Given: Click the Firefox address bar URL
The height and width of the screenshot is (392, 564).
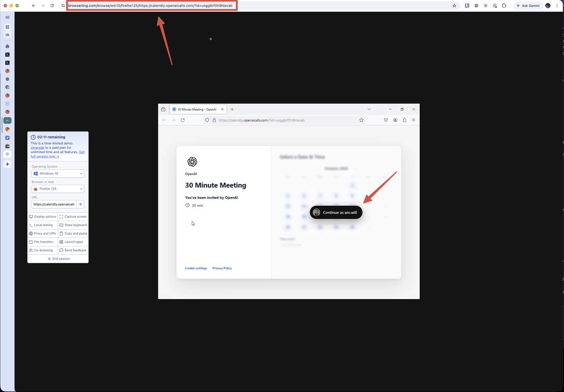Looking at the screenshot, I should click(262, 120).
